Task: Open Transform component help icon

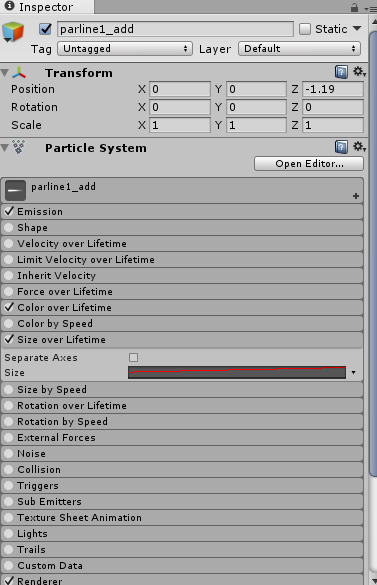Action: click(x=341, y=72)
